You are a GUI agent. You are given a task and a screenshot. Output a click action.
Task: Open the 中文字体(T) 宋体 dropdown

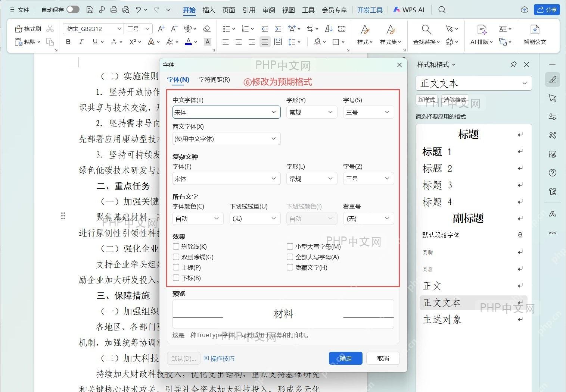pos(226,112)
